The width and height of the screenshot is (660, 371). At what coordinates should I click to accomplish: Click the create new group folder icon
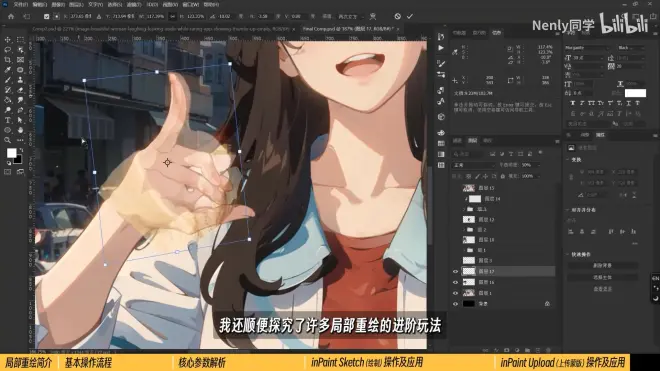tap(527, 350)
